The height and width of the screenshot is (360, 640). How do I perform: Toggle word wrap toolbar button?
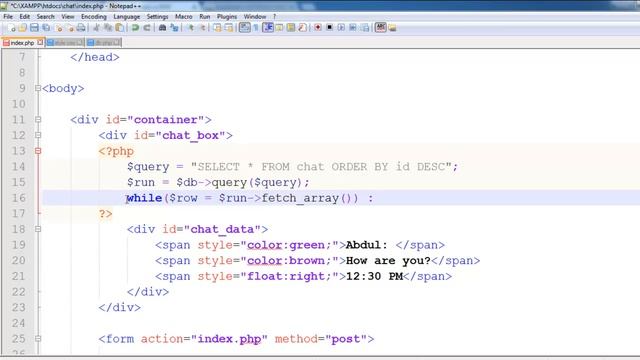point(244,28)
